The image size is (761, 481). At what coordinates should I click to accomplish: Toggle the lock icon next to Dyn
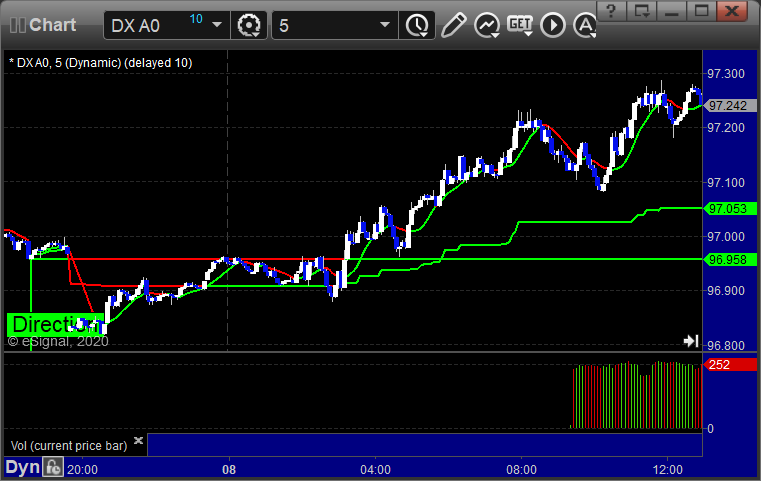(53, 467)
